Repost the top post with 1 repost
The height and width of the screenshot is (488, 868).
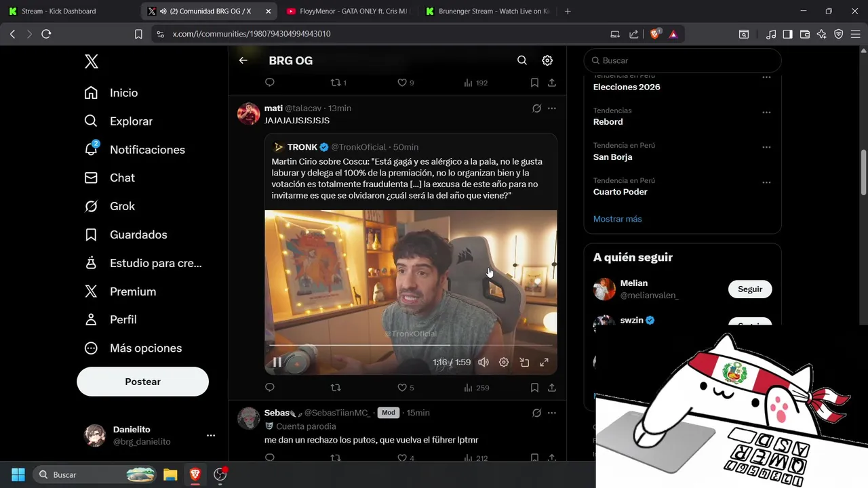point(338,83)
